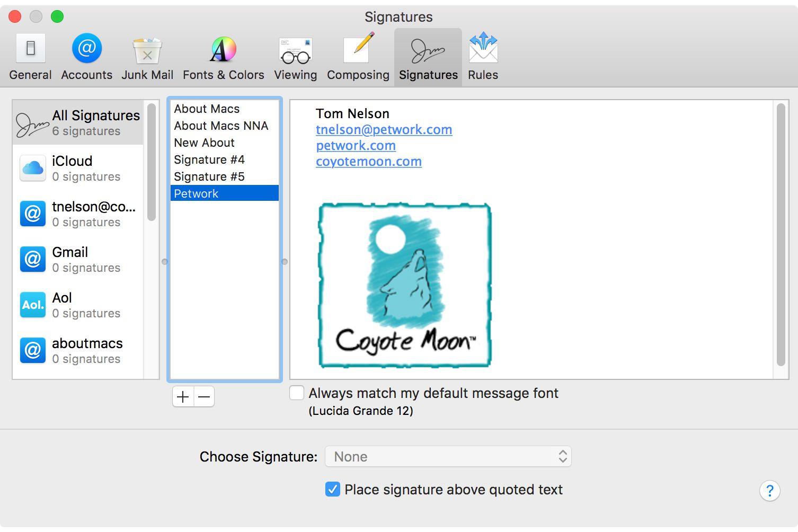798x532 pixels.
Task: Open the Composing pencil icon
Action: click(358, 49)
